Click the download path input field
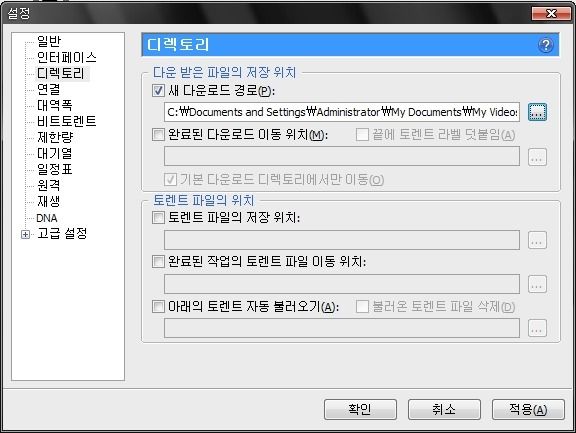Viewport: 576px width, 433px height. point(342,112)
